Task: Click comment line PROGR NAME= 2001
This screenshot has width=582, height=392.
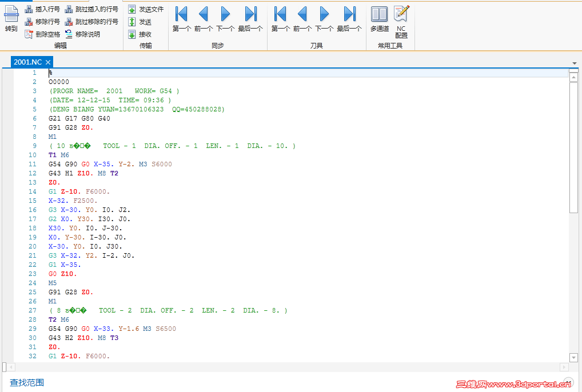Action: [x=114, y=91]
